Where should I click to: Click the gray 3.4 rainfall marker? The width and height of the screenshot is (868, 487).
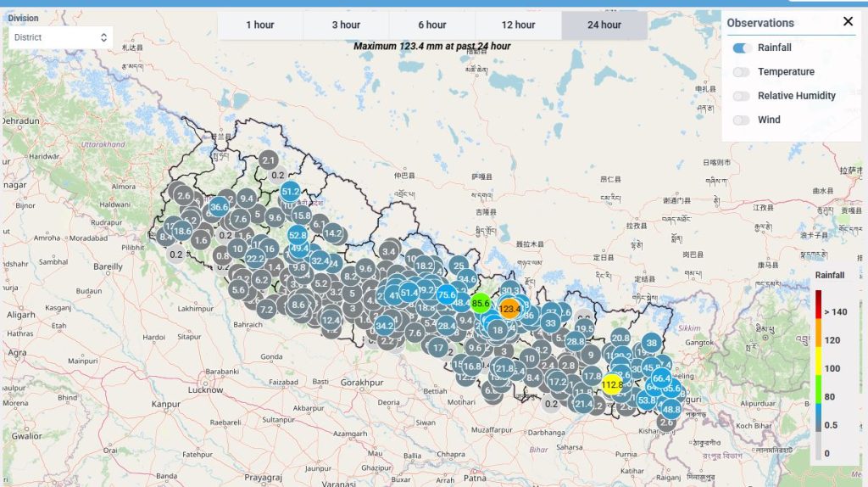pyautogui.click(x=389, y=251)
